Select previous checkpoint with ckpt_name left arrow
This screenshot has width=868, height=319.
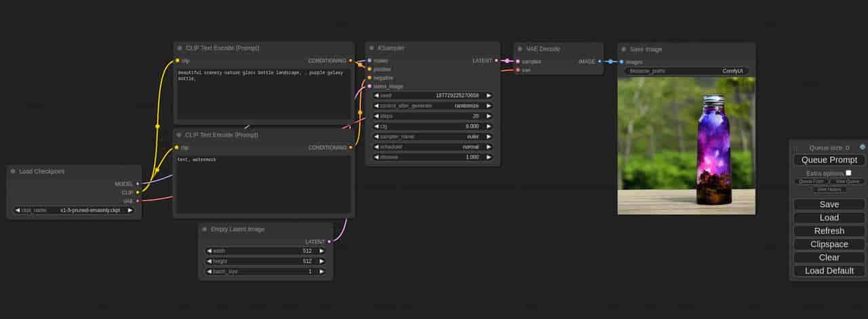click(x=18, y=210)
